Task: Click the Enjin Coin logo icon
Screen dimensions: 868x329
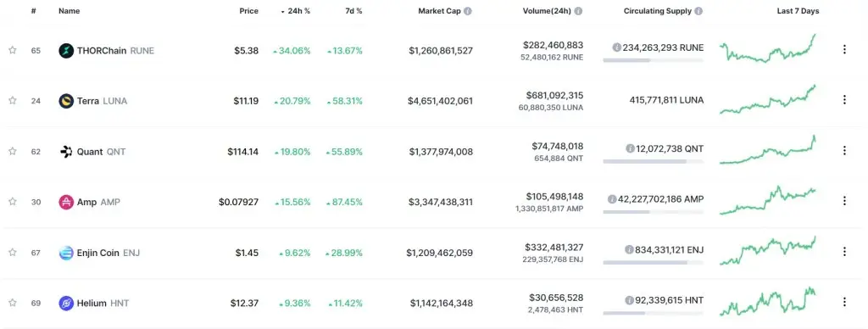Action: [x=66, y=254]
